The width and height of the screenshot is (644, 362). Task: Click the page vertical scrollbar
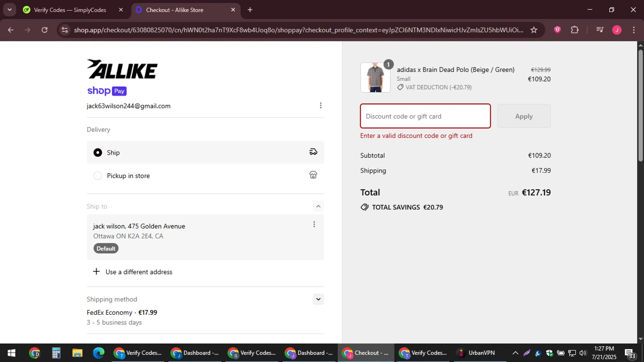tap(641, 106)
